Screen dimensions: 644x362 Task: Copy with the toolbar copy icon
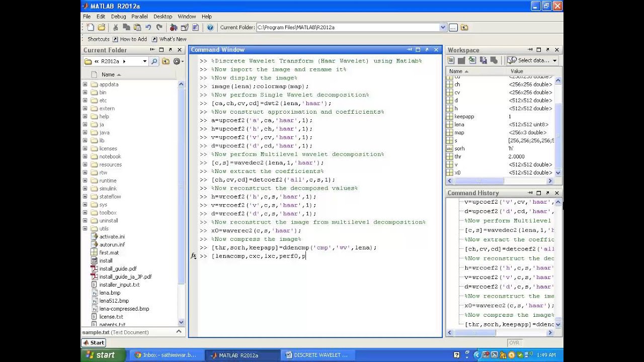point(126,28)
